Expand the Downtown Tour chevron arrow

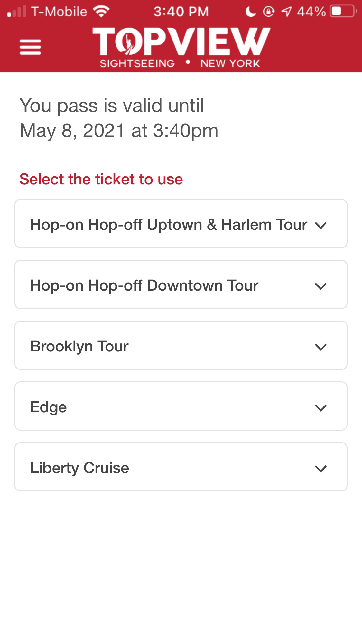tap(321, 286)
